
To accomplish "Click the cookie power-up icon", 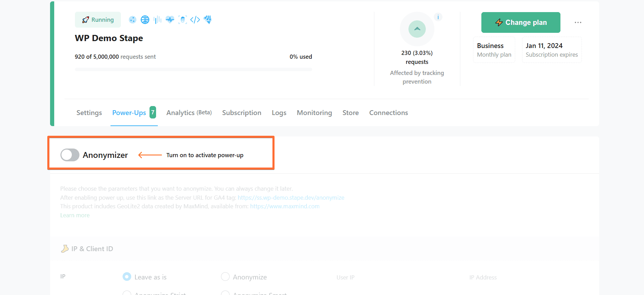I will pyautogui.click(x=133, y=20).
